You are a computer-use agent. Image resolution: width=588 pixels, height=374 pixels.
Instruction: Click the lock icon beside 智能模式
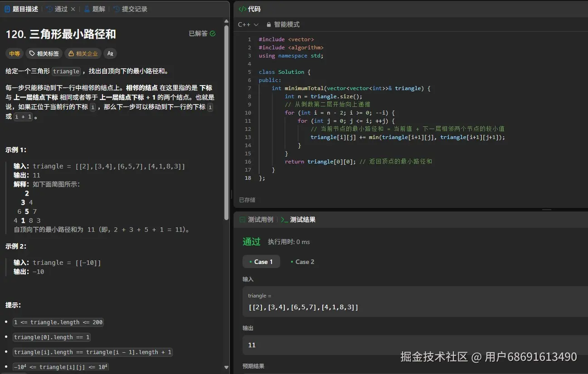tap(270, 24)
